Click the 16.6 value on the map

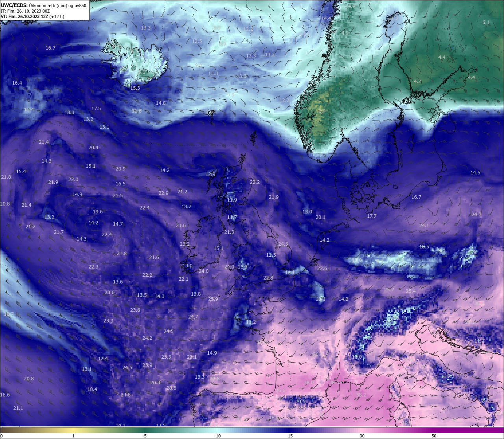(5, 395)
